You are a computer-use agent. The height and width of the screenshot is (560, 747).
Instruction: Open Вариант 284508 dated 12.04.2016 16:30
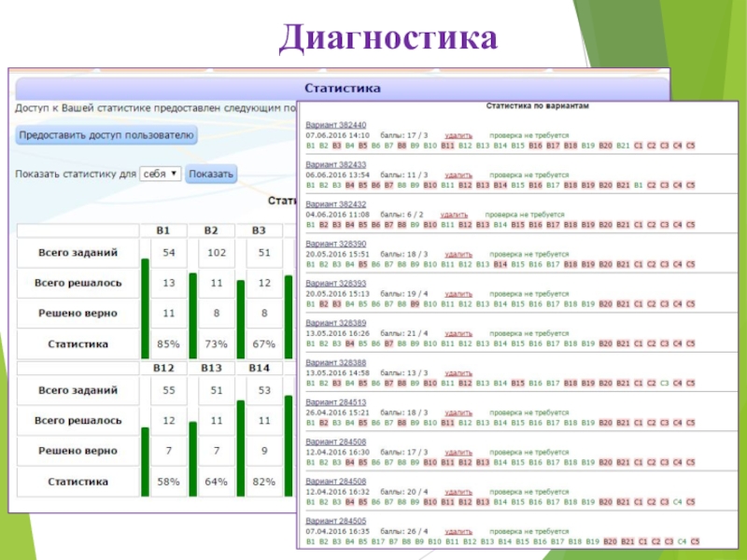(336, 441)
